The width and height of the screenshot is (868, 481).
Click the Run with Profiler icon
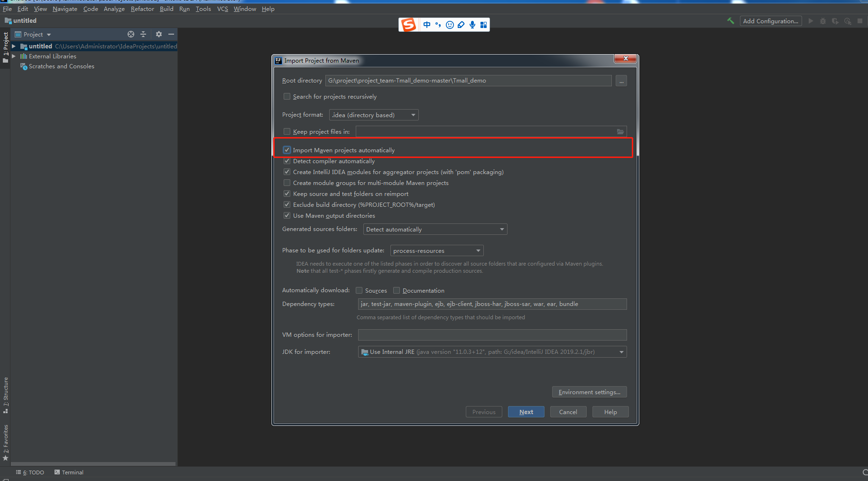pos(848,21)
